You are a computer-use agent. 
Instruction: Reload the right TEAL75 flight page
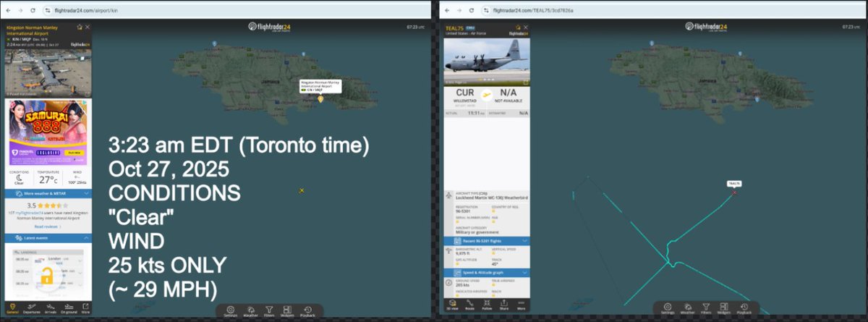pos(472,11)
